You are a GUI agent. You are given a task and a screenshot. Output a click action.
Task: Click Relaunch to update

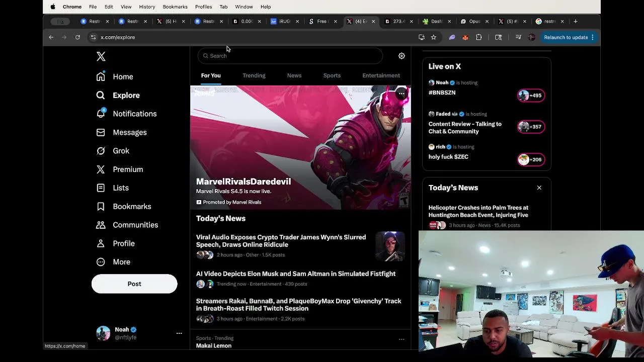coord(566,37)
